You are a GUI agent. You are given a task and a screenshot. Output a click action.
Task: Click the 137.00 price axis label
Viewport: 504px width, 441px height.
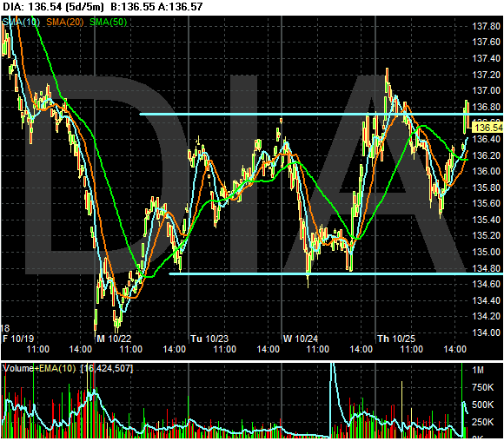click(486, 90)
